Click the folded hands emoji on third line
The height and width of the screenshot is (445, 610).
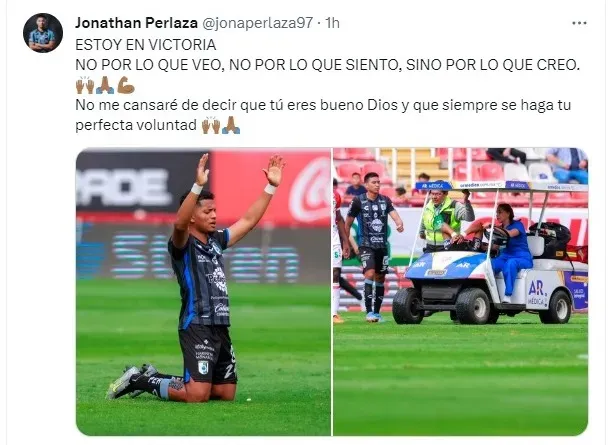click(105, 85)
